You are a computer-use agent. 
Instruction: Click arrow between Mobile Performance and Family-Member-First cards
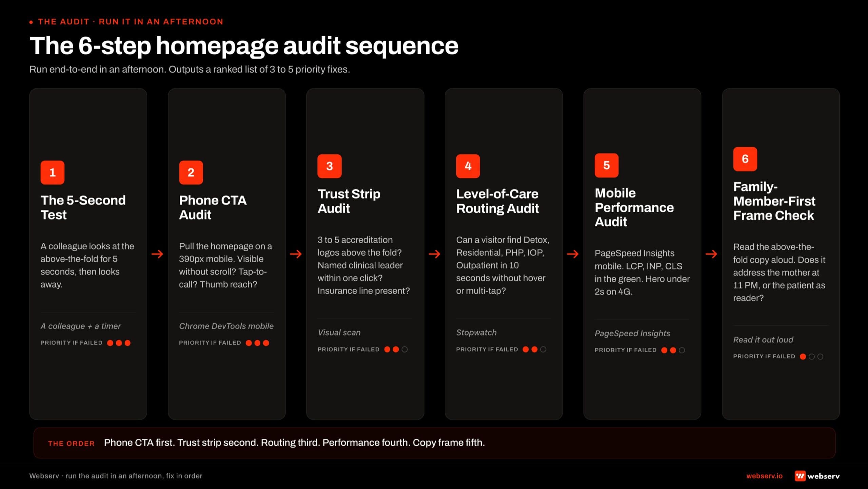(711, 254)
